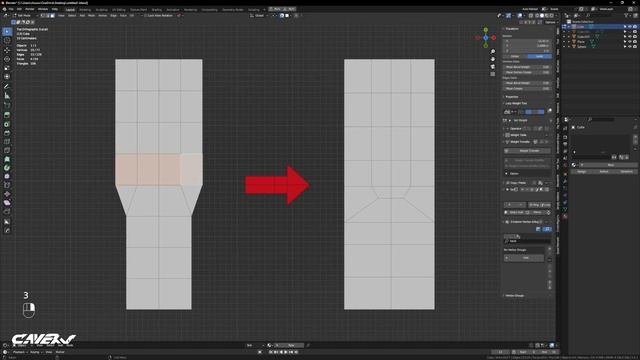
Task: Collapse the Transform panel in sidebar
Action: coord(512,29)
